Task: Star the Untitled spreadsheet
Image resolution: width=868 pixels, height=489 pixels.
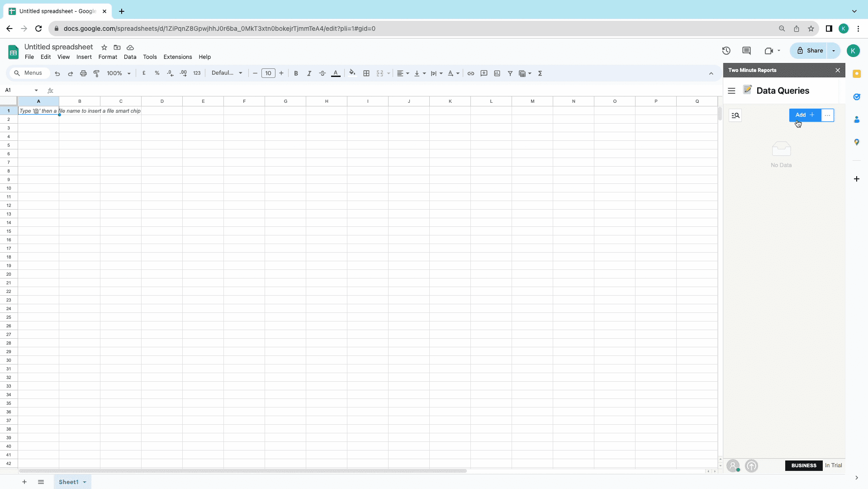Action: [x=104, y=48]
